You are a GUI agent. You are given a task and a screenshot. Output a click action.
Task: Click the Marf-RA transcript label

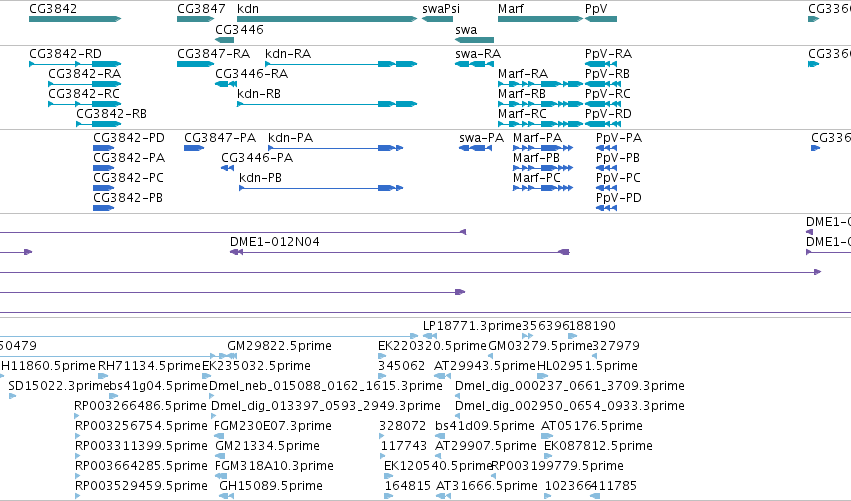(523, 74)
